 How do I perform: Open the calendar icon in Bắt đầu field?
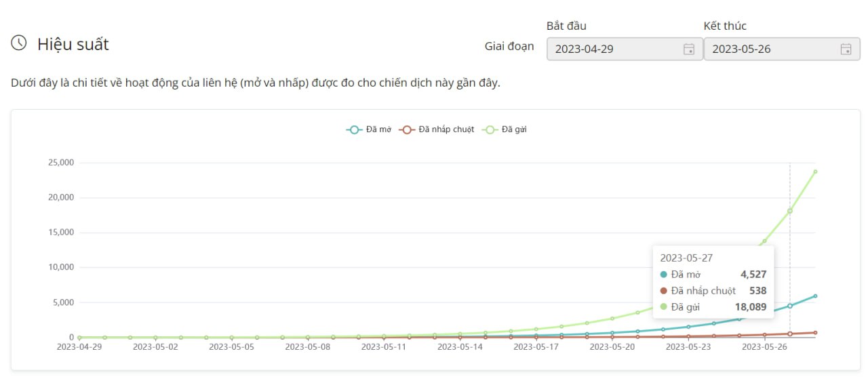[x=688, y=49]
